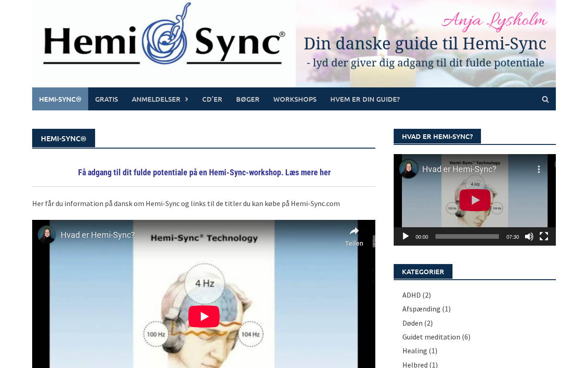588x368 pixels.
Task: Click the 07:30 duration in sidebar player
Action: coord(513,237)
